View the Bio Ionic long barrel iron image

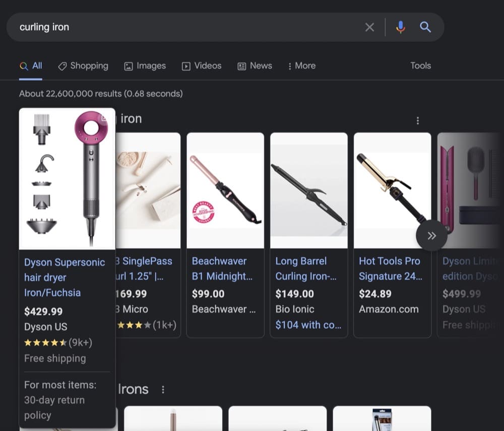tap(309, 190)
